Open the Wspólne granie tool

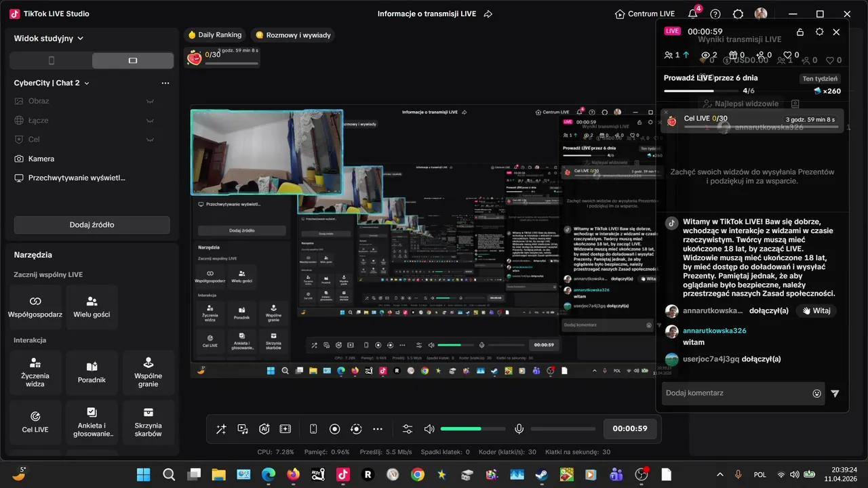tap(149, 373)
